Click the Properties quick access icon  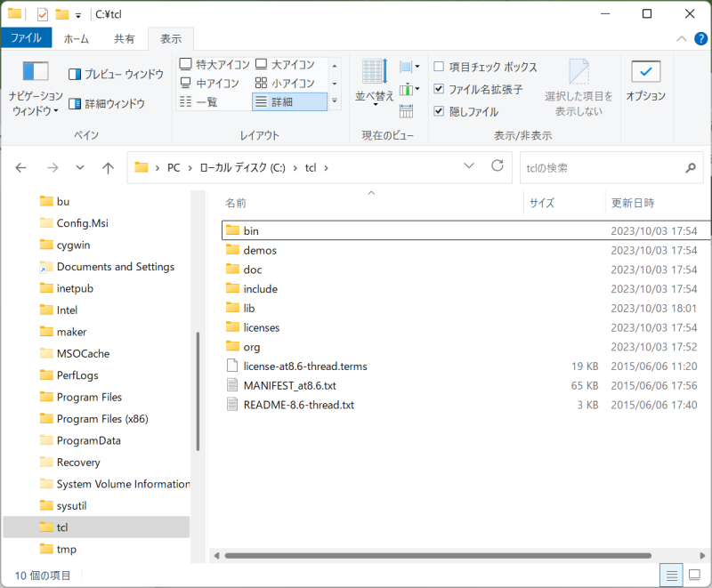click(x=42, y=14)
